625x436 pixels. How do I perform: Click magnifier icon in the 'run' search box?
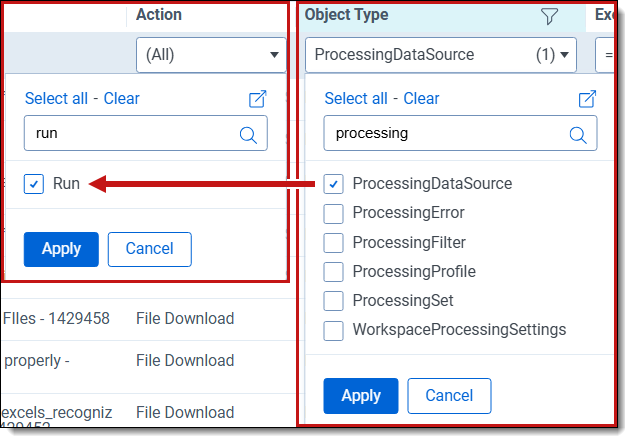click(248, 133)
